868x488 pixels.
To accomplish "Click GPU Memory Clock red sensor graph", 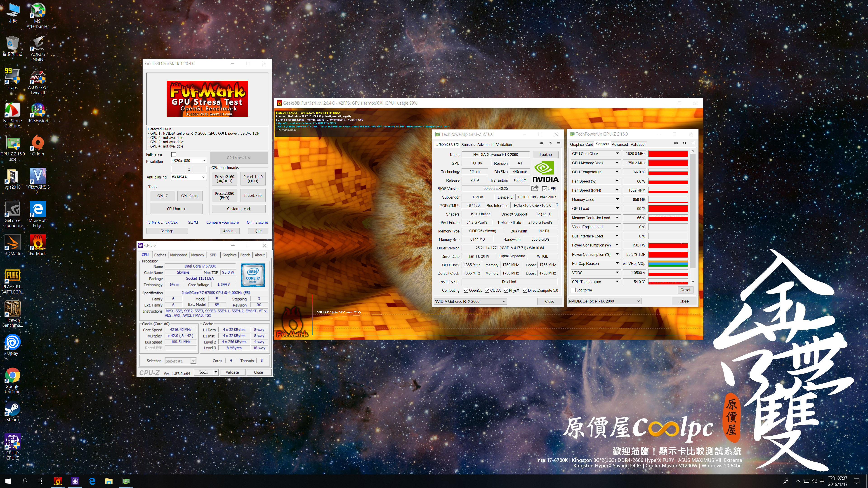I will click(x=668, y=163).
